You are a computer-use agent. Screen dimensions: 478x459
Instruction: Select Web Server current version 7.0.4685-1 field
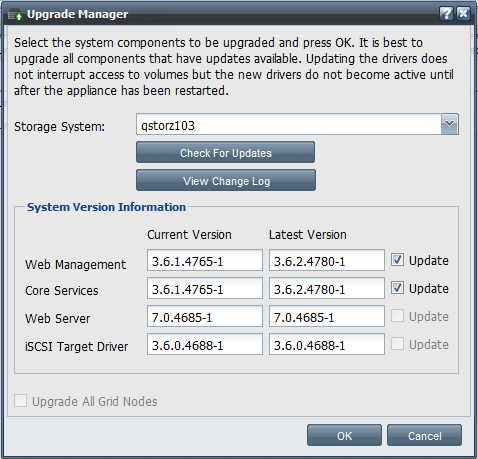(205, 316)
